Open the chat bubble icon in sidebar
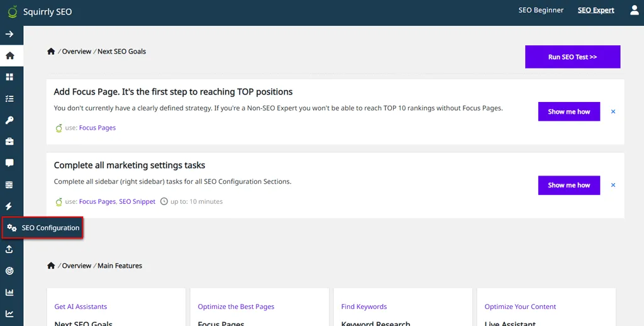This screenshot has width=644, height=326. point(9,163)
